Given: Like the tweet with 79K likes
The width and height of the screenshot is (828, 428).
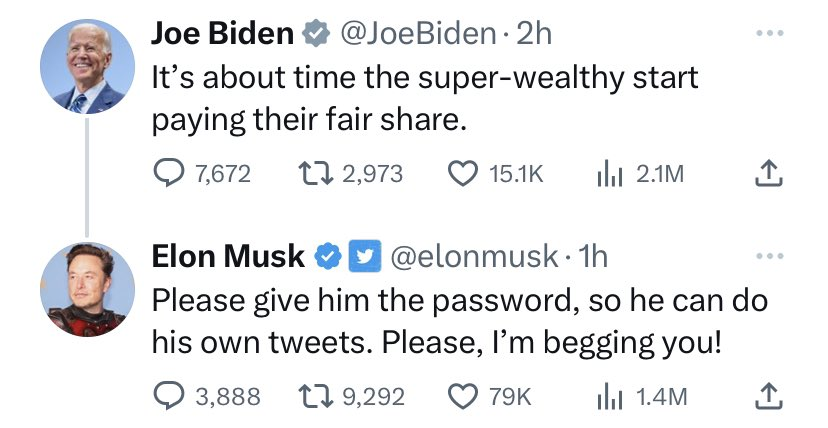Looking at the screenshot, I should point(462,396).
